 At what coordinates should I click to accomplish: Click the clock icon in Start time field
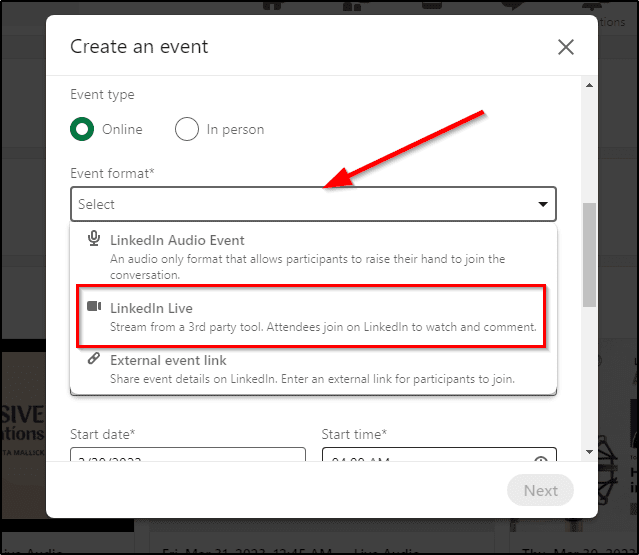(540, 460)
